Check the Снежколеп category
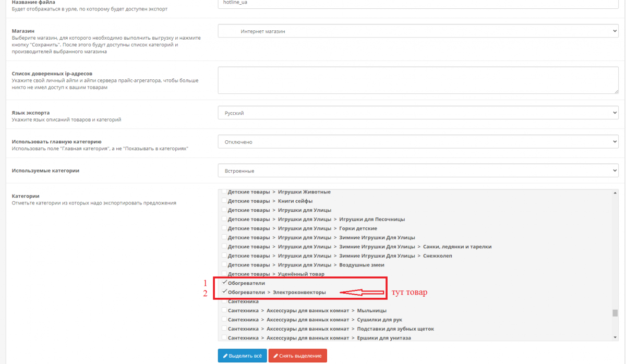This screenshot has height=364, width=626. point(225,256)
